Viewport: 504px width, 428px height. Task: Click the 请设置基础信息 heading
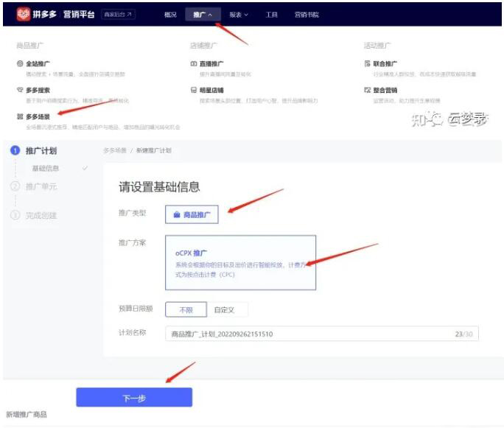pyautogui.click(x=159, y=186)
